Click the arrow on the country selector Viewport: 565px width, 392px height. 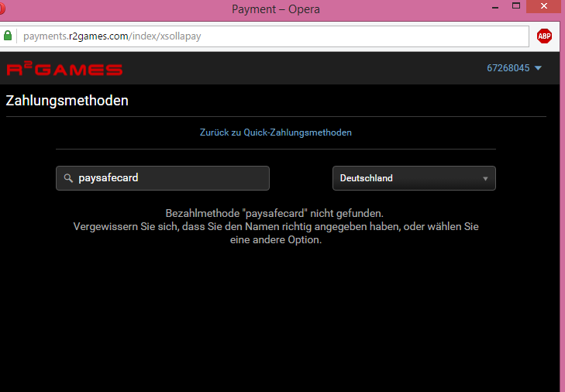(485, 179)
